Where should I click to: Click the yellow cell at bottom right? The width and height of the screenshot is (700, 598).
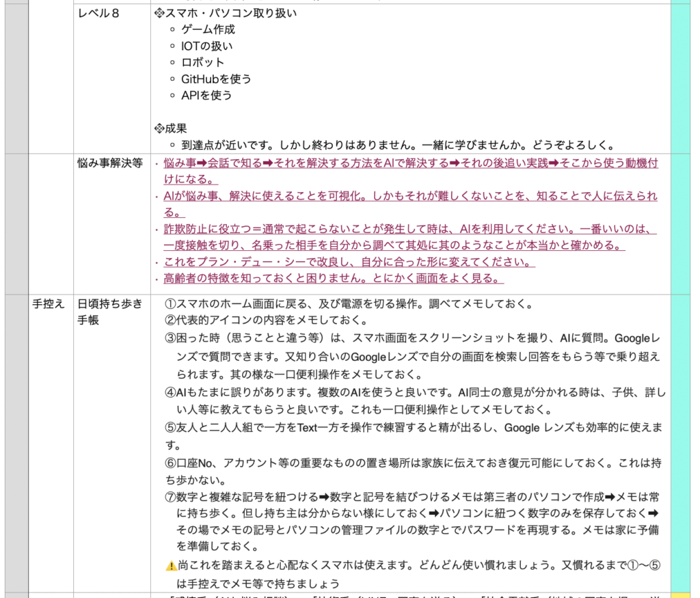(x=681, y=595)
